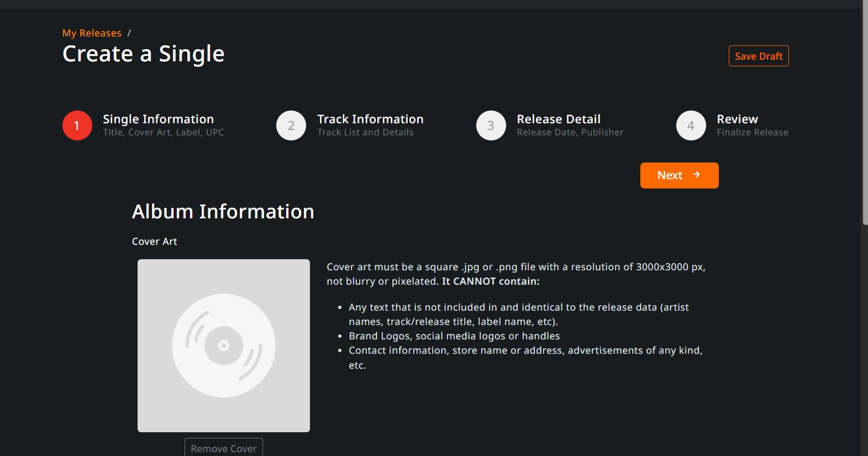This screenshot has height=456, width=868.
Task: Click the arrow icon inside the Next button
Action: point(697,175)
